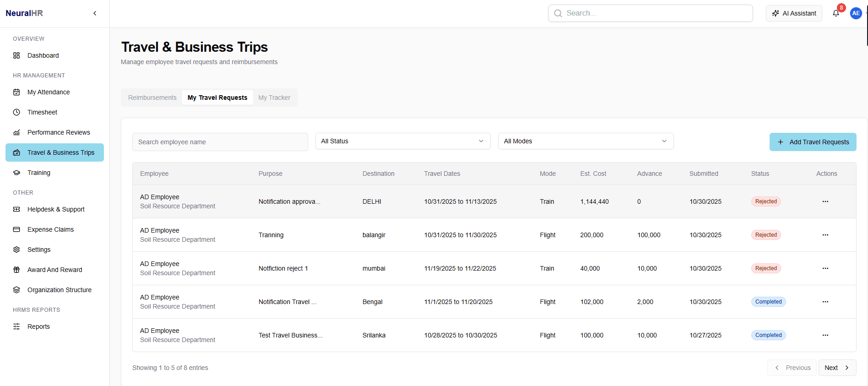The image size is (868, 386).
Task: Open the Expense Claims card icon
Action: tap(16, 229)
